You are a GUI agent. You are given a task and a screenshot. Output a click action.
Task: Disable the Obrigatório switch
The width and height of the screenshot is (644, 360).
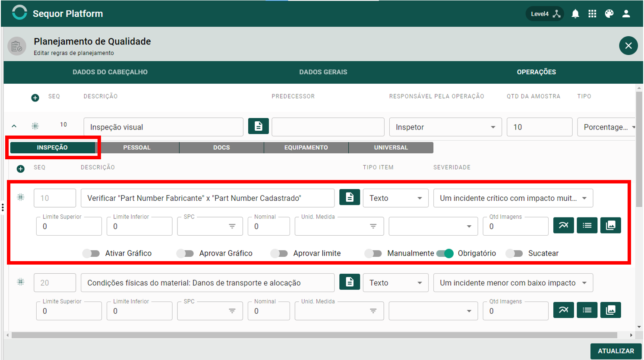pyautogui.click(x=445, y=253)
